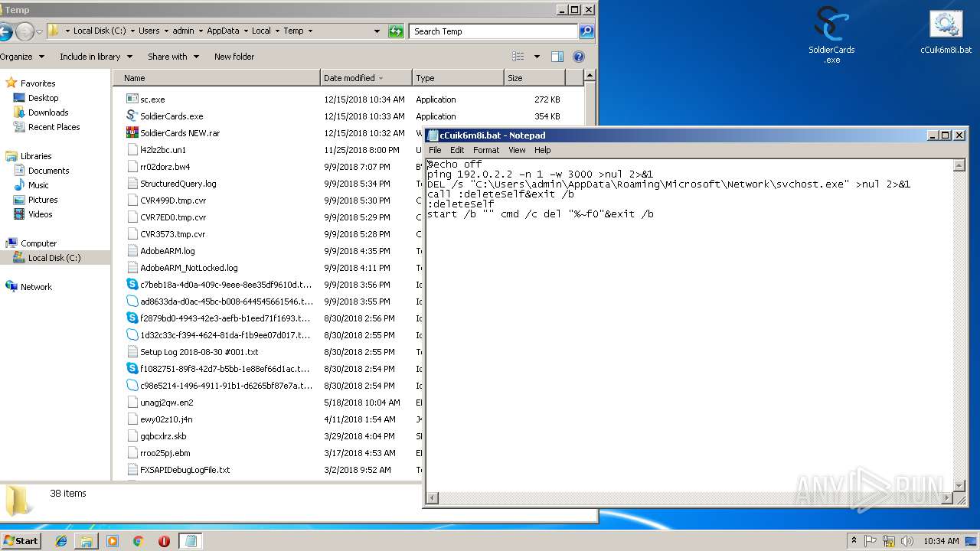Open media player from taskbar
The height and width of the screenshot is (551, 980).
click(113, 541)
